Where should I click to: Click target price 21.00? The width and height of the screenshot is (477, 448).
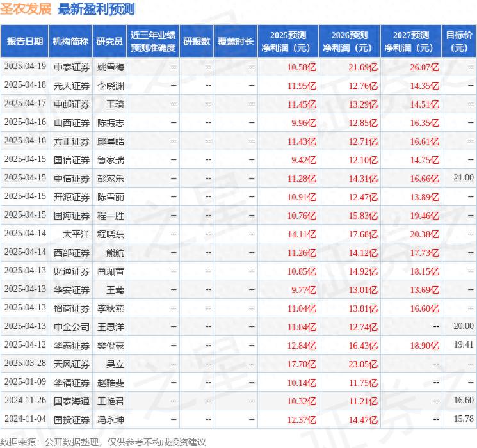point(464,177)
